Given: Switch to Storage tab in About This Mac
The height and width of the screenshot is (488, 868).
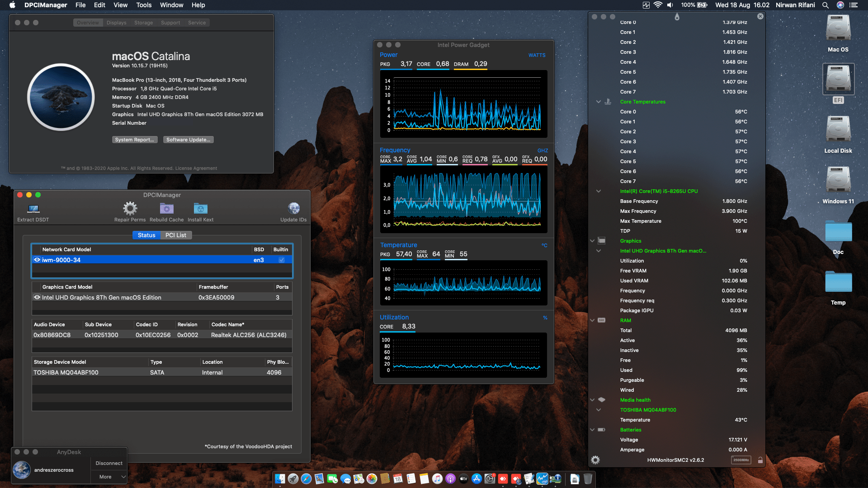Looking at the screenshot, I should pos(143,23).
